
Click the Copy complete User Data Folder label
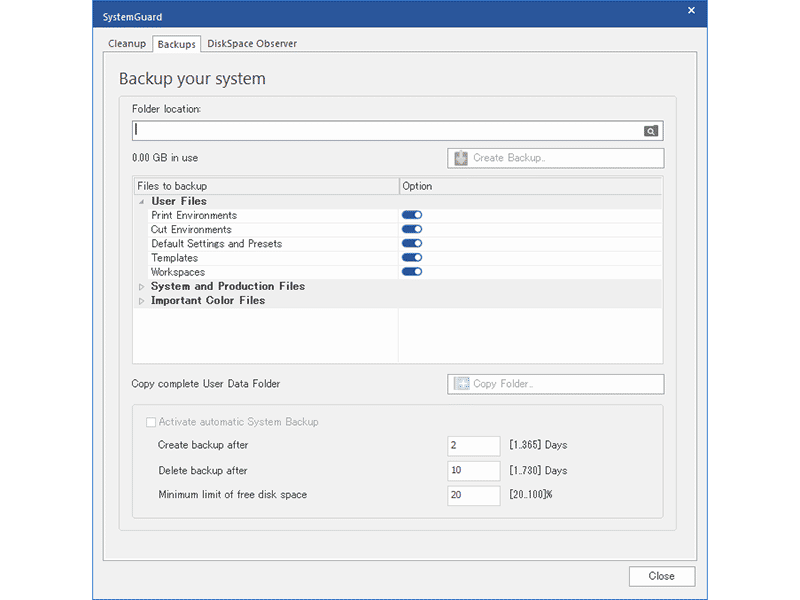coord(206,384)
